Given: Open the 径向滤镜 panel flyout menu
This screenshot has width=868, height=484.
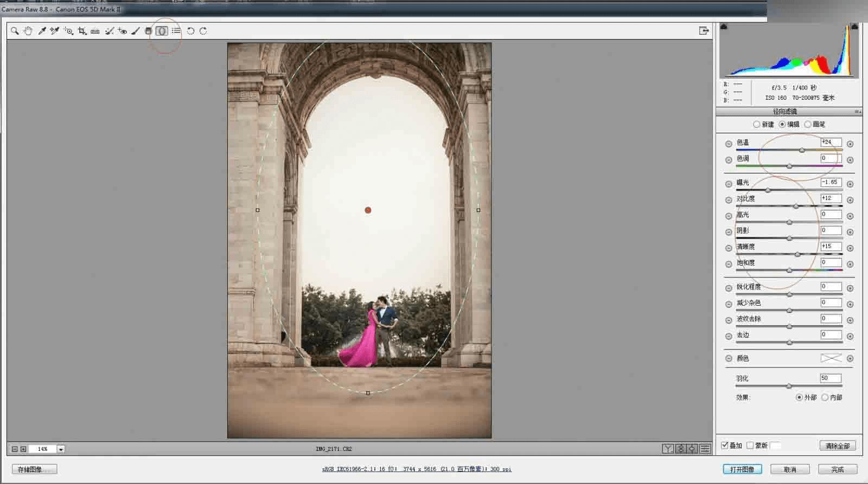Looking at the screenshot, I should point(857,112).
